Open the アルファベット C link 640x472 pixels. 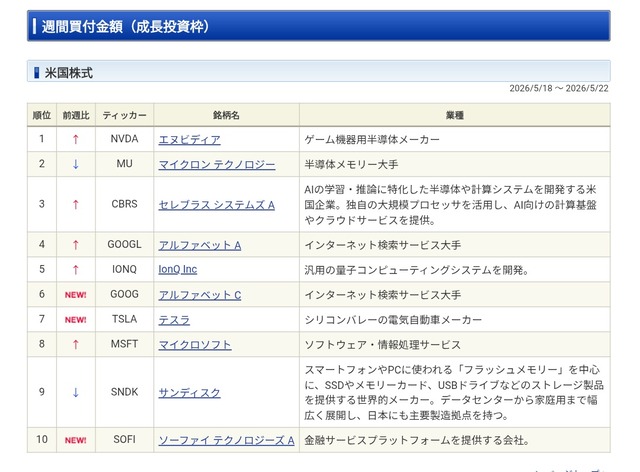[x=200, y=295]
